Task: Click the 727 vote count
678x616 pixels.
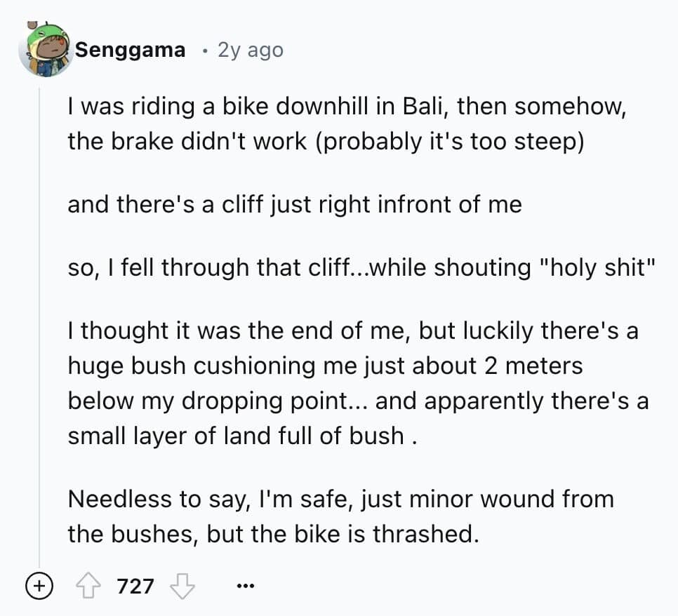Action: click(x=135, y=585)
